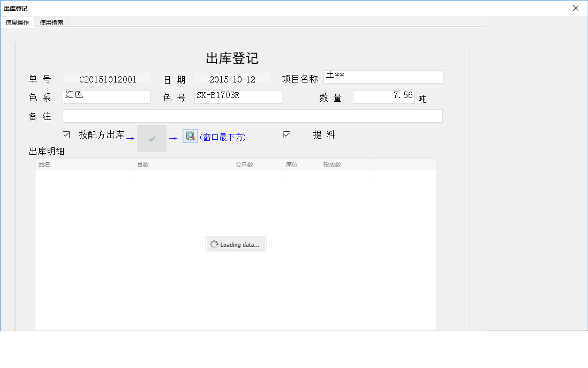This screenshot has width=588, height=368.
Task: Click the 公斤数 column header
Action: click(257, 164)
